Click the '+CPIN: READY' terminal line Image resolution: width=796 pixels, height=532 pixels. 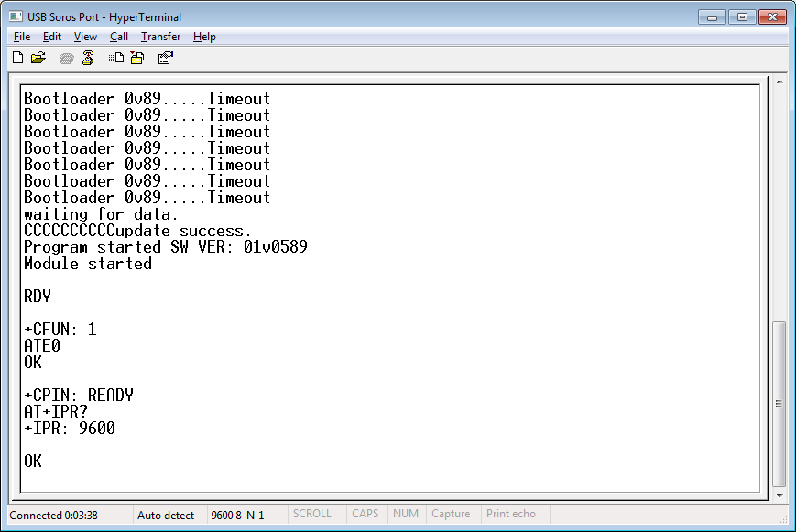coord(79,396)
